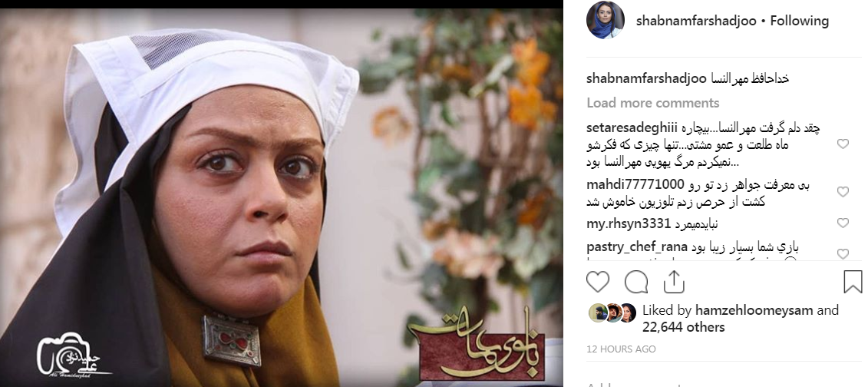Viewport: 868px width, 387px height.
Task: Like the post with the heart icon
Action: [598, 282]
